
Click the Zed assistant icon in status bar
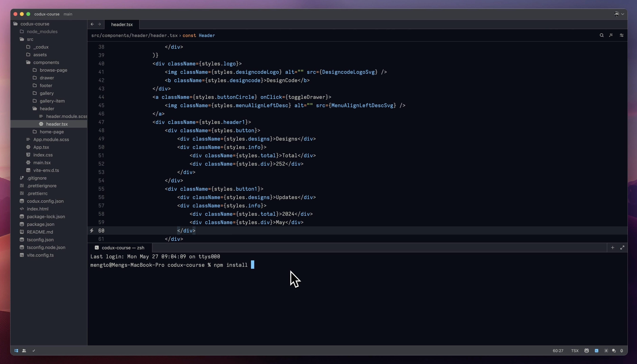[606, 351]
